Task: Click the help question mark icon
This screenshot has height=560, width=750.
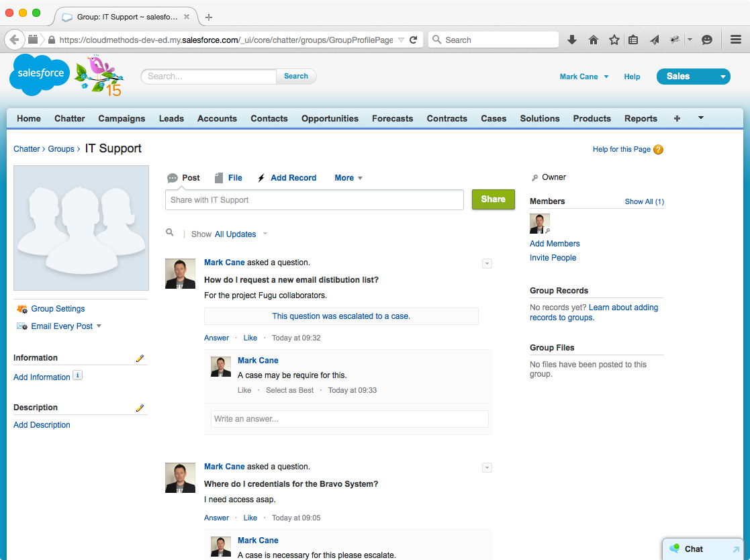Action: 659,149
